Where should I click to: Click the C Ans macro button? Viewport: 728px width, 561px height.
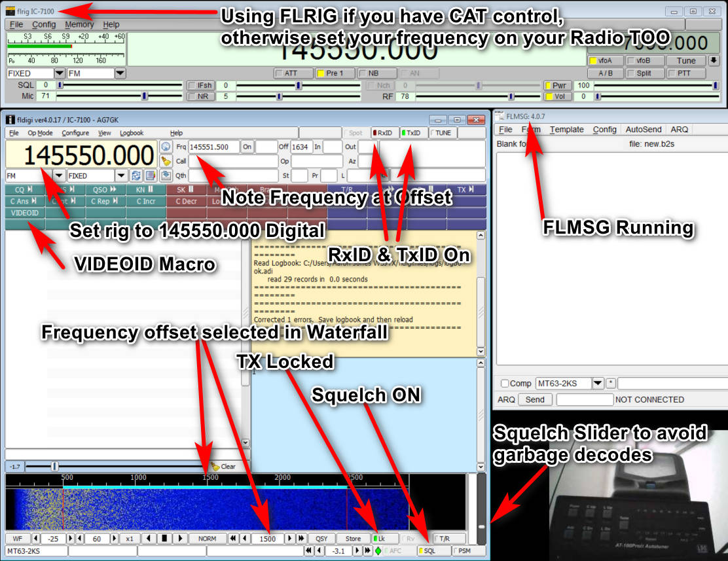click(x=25, y=201)
